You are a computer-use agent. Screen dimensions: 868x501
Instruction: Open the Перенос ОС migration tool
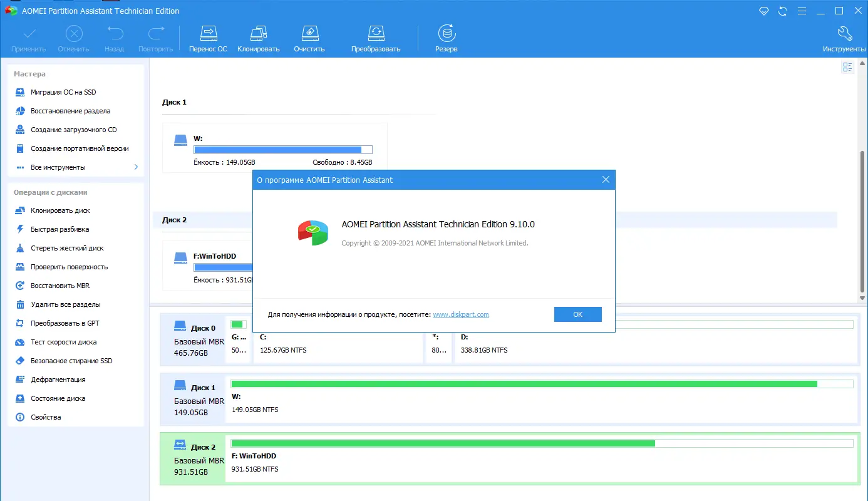click(208, 38)
